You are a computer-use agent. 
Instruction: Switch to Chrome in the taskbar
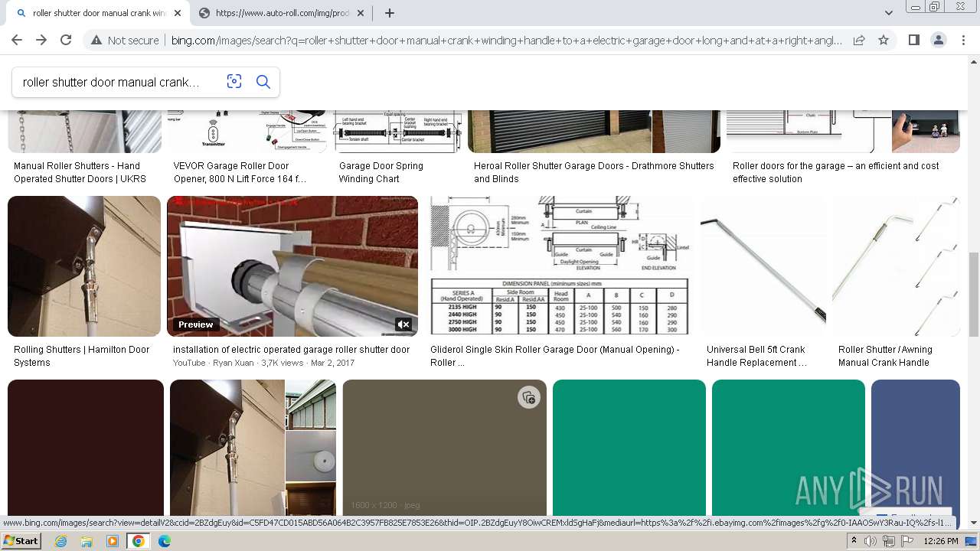[x=139, y=541]
